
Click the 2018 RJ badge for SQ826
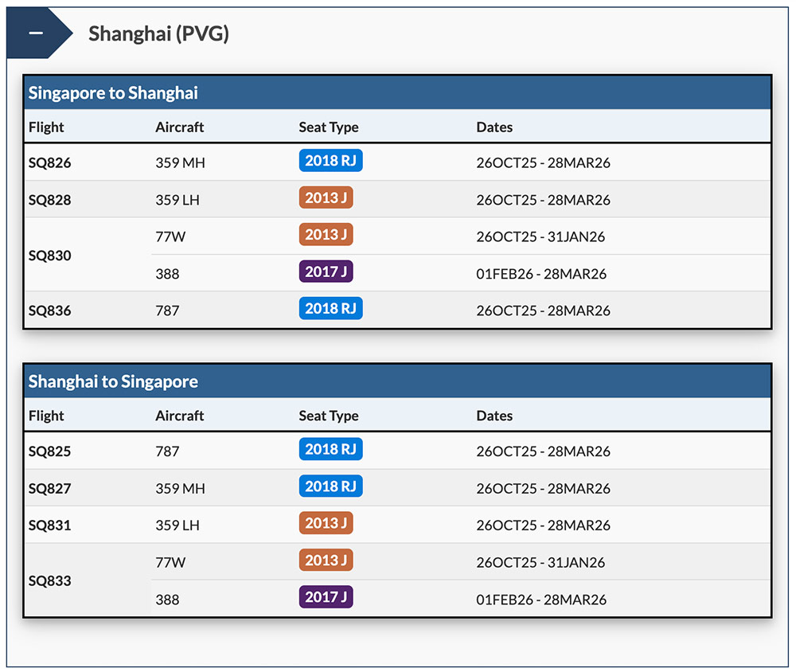330,162
